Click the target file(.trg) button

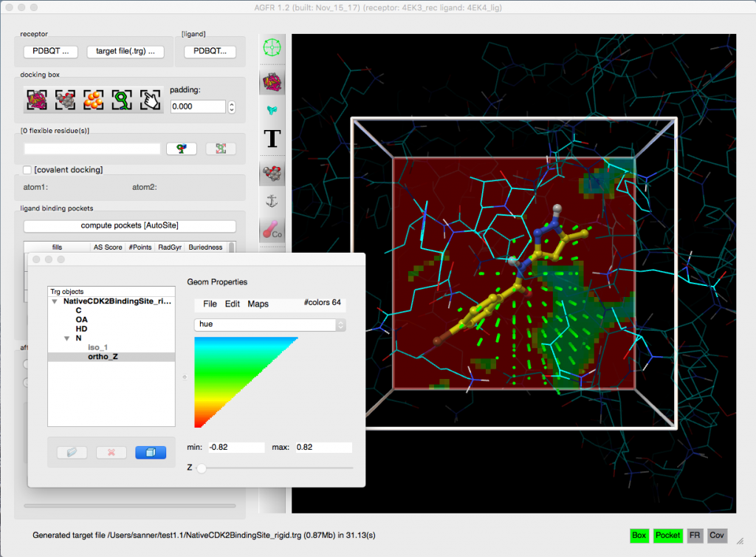click(x=126, y=52)
